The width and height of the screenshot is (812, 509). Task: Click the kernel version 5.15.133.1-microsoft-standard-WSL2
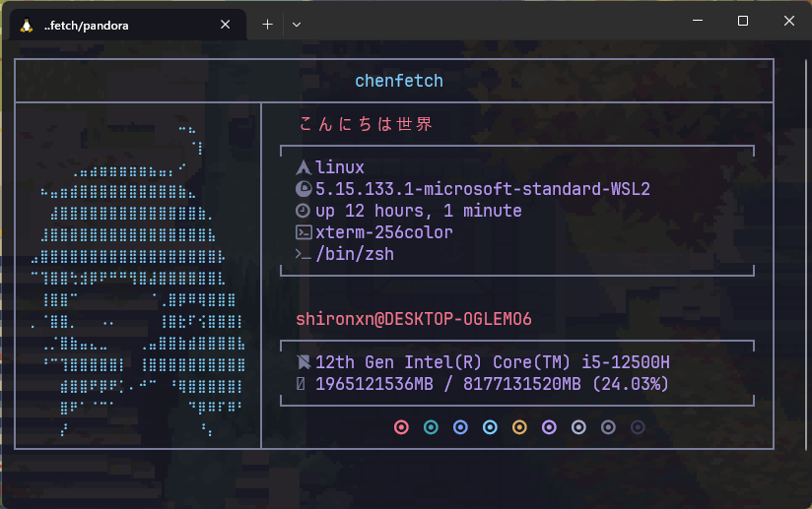(483, 189)
